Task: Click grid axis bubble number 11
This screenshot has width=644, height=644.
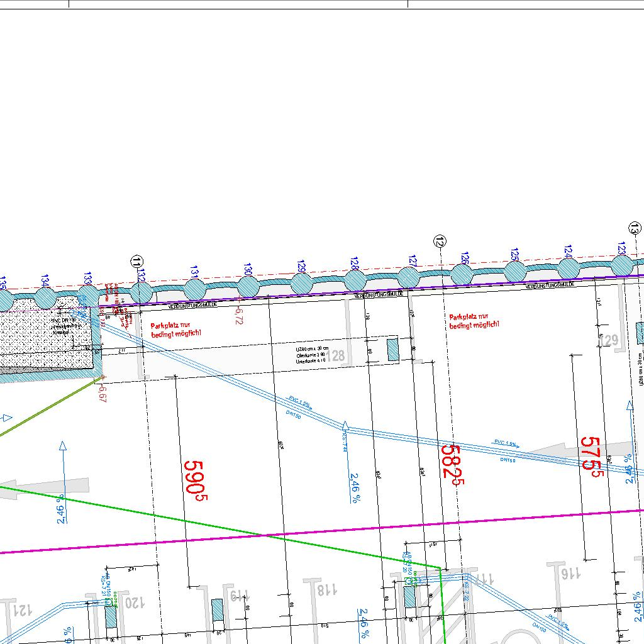Action: point(136,262)
